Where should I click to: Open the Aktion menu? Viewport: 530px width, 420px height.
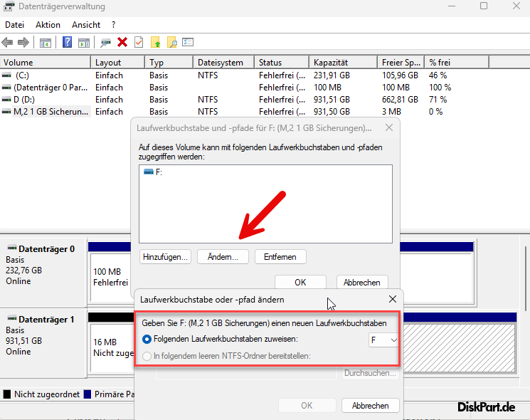coord(48,25)
